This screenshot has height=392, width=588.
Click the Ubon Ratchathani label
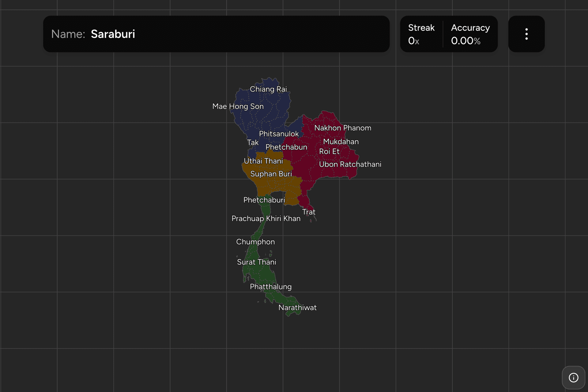[x=350, y=164]
